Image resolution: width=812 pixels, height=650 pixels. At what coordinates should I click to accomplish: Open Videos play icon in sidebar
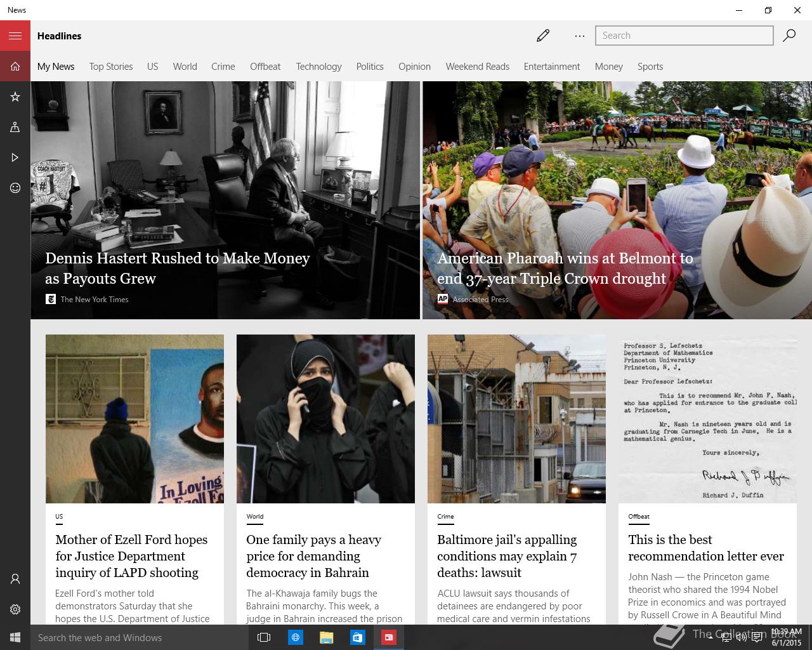15,157
